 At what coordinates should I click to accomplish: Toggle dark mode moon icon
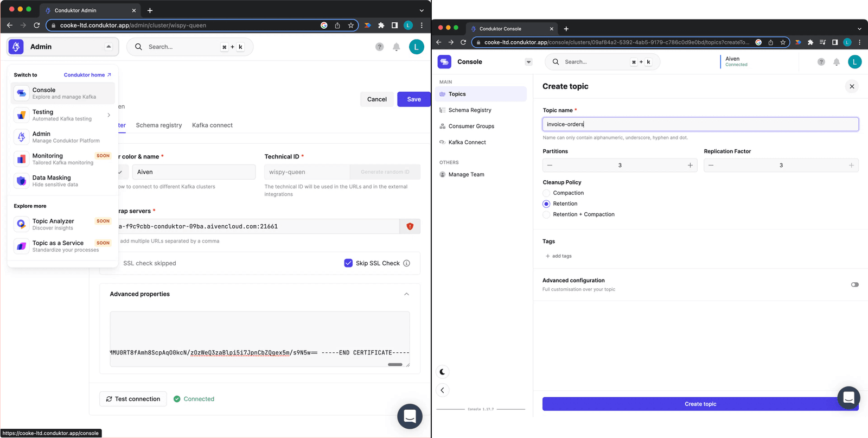(443, 372)
